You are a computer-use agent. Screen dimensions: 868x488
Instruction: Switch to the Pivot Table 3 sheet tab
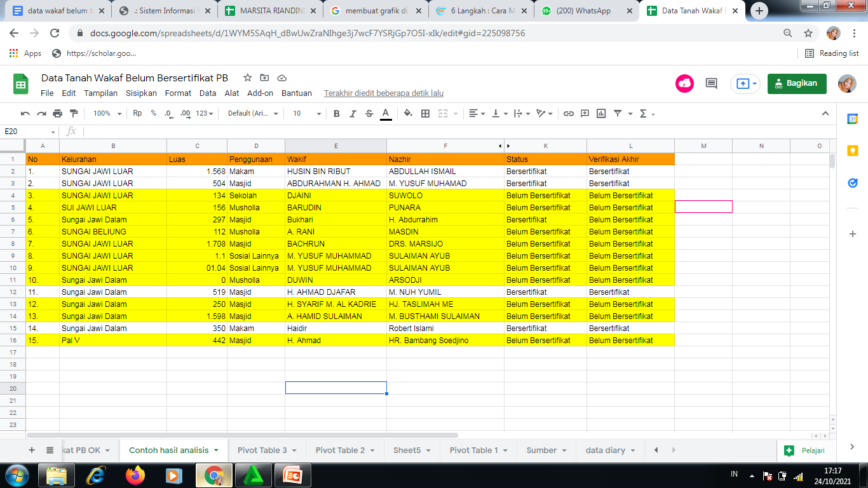[x=262, y=451]
